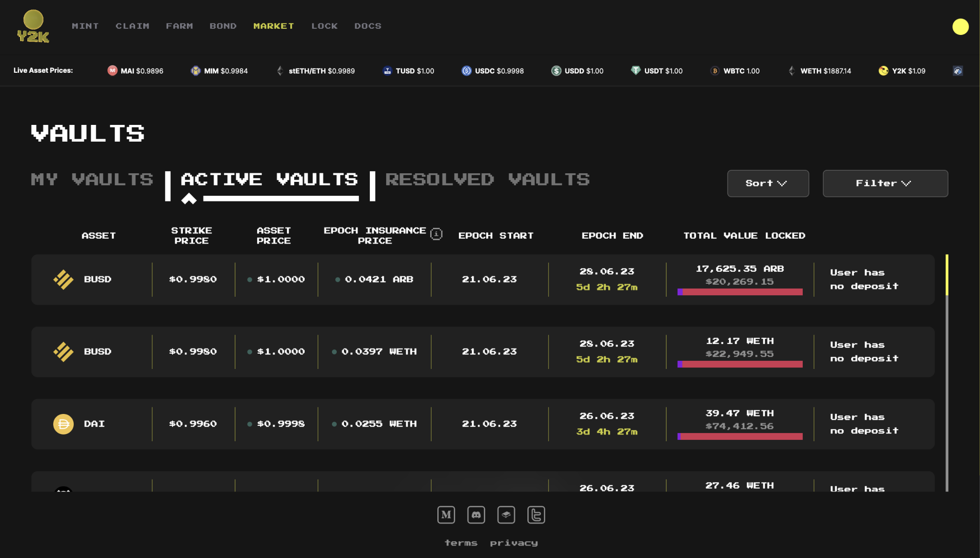
Task: Click the EPOCH END column header
Action: click(612, 235)
